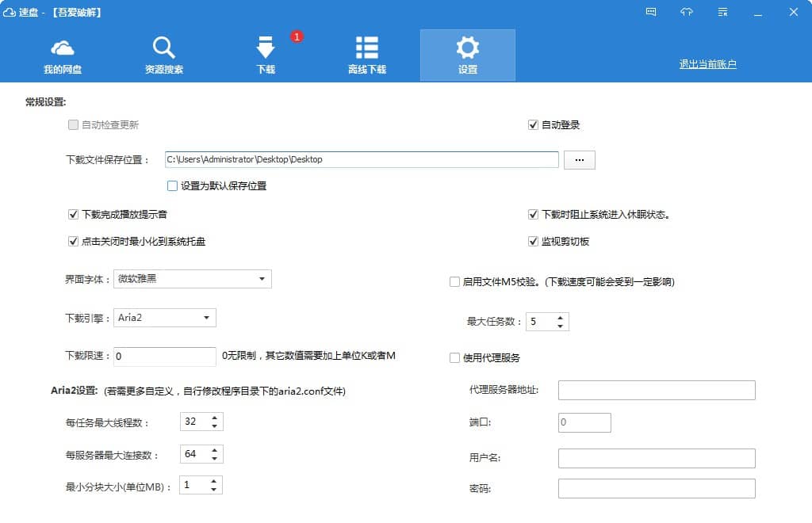Enable 使用代理服务 checkbox
812x523 pixels.
(454, 358)
